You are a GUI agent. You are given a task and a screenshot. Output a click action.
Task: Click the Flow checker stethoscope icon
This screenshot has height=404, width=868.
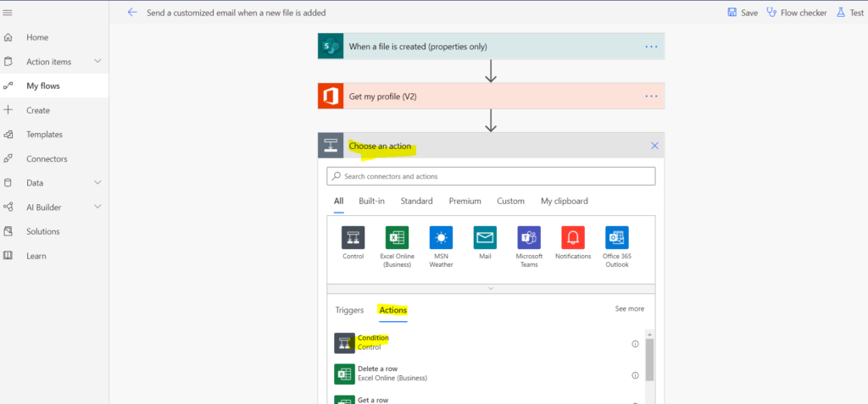[x=771, y=12]
